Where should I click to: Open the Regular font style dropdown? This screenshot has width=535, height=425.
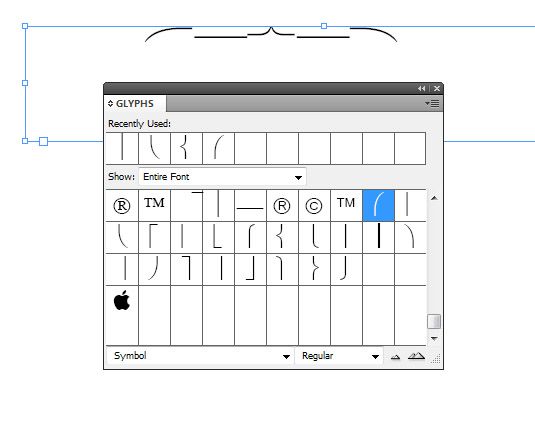tap(339, 356)
